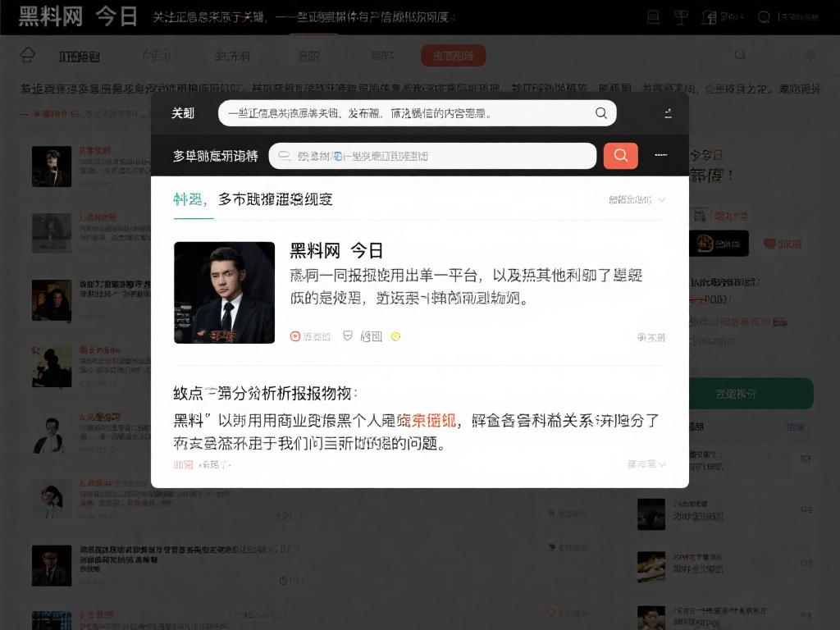Click the search icon in the page navigation bar
840x630 pixels.
pos(741,55)
